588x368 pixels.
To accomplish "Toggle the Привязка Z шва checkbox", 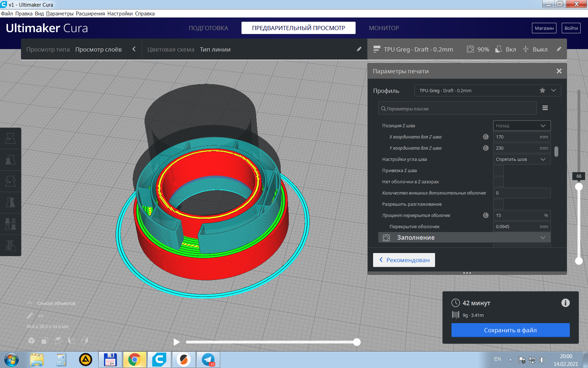I will (498, 170).
